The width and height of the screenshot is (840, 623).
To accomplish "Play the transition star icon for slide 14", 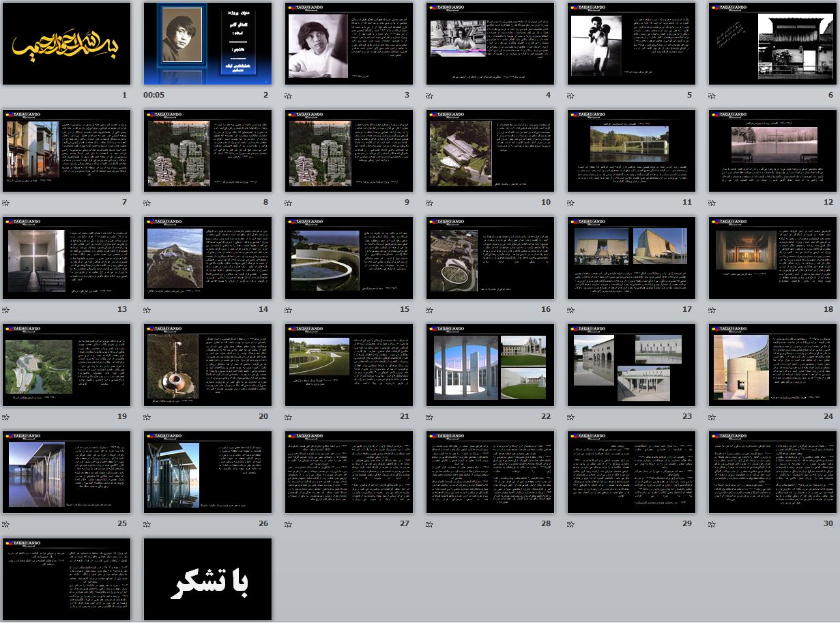I will pos(147,310).
